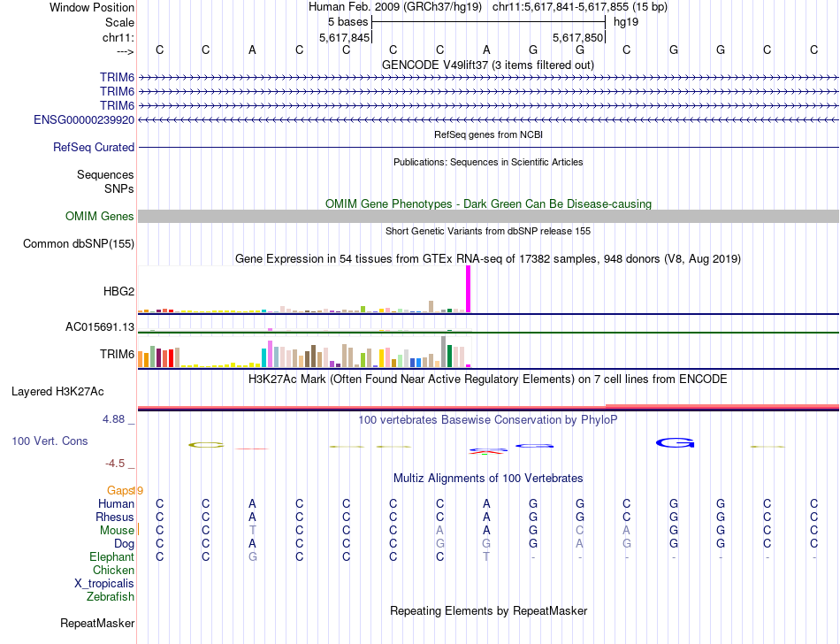
Task: Click the AC015691.13 expression track label
Action: [100, 326]
